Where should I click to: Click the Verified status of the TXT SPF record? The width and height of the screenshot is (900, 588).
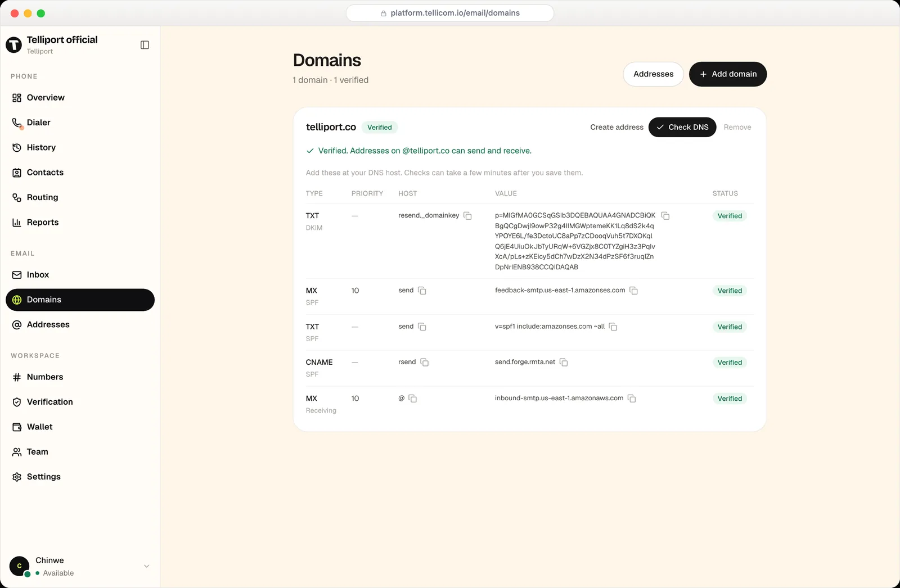tap(730, 327)
